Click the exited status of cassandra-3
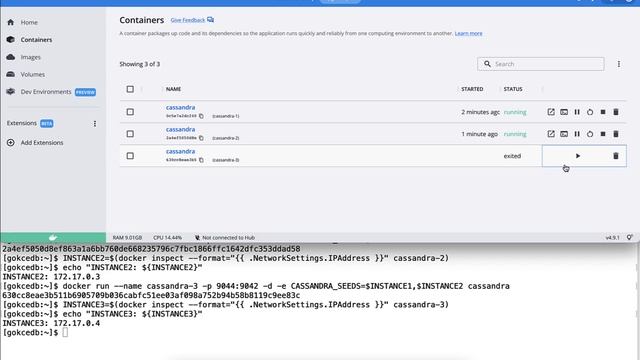Screen dimensions: 640x360 (512, 156)
